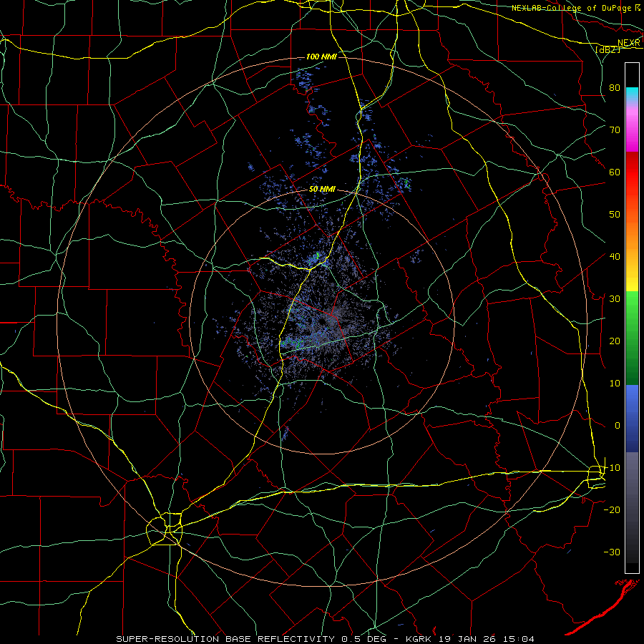Screen dimensions: 644x644
Task: Click the "[dBZ]" units label
Action: [608, 49]
